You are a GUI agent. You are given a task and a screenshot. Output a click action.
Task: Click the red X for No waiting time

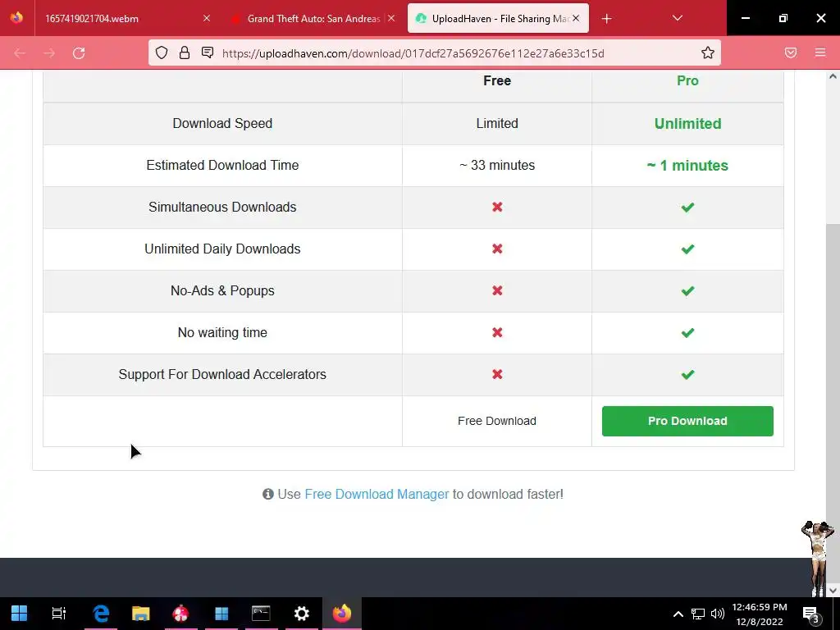[x=497, y=332]
